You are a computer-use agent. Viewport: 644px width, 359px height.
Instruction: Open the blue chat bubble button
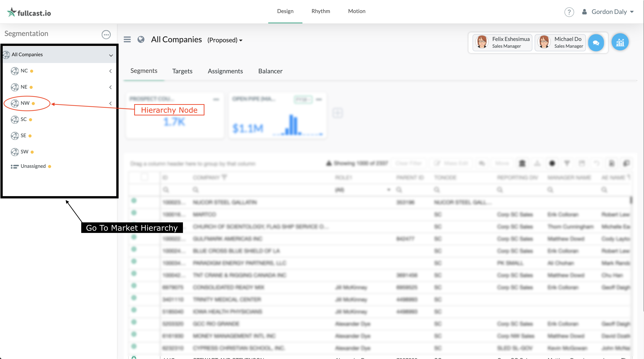596,43
